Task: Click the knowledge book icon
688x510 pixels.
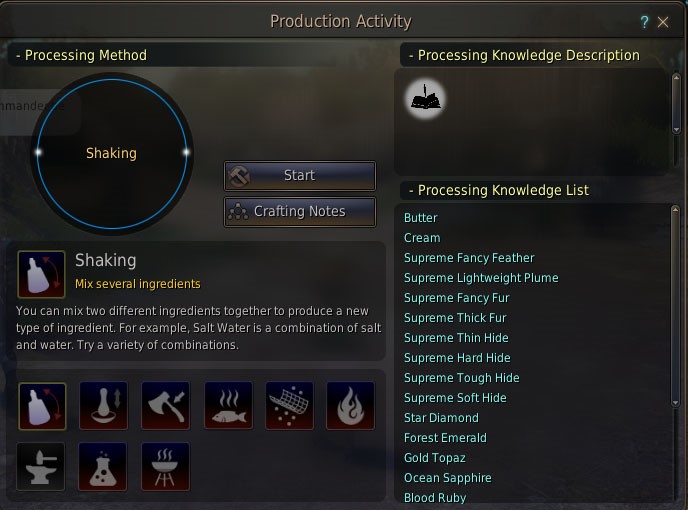Action: (x=427, y=98)
